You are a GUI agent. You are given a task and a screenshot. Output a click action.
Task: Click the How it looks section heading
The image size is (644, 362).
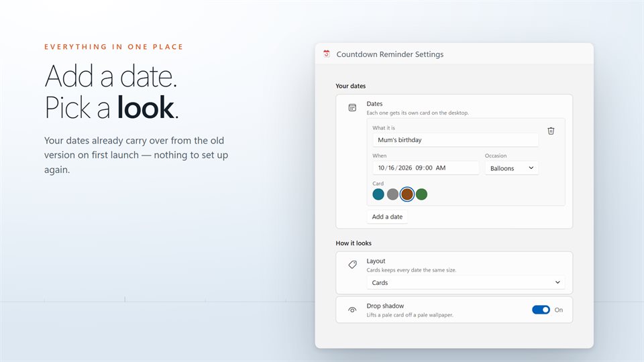click(354, 243)
